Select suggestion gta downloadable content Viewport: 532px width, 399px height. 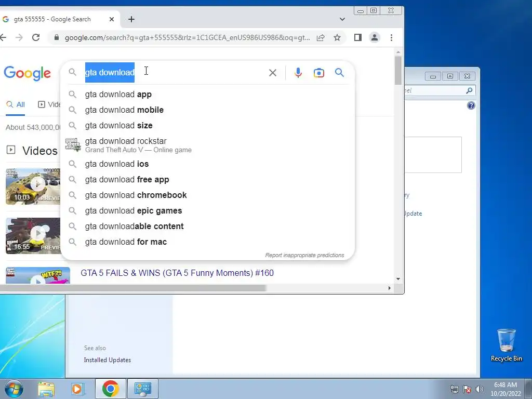point(207,227)
